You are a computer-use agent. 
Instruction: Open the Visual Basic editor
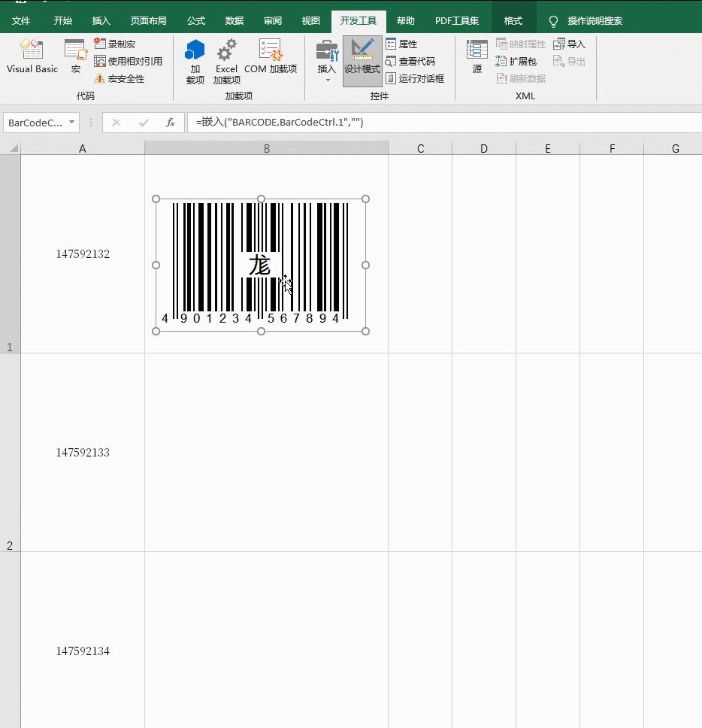tap(32, 56)
